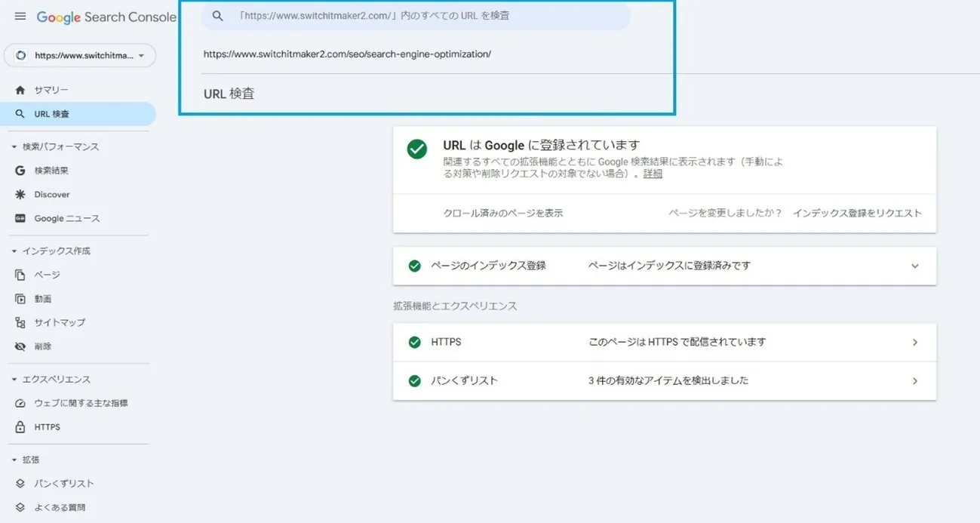The image size is (980, 523).
Task: Click the search icon beside URL 検査 in the sidebar
Action: pyautogui.click(x=20, y=114)
